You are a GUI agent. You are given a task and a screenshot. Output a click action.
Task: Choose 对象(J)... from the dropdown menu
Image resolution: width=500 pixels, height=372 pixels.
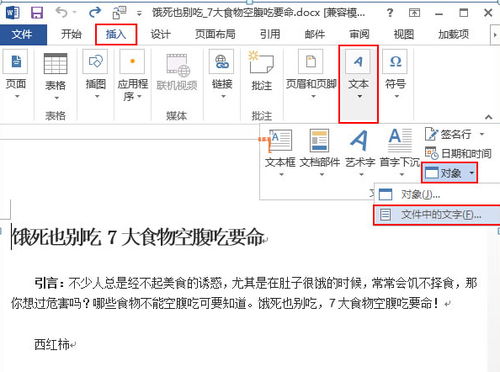tap(437, 194)
